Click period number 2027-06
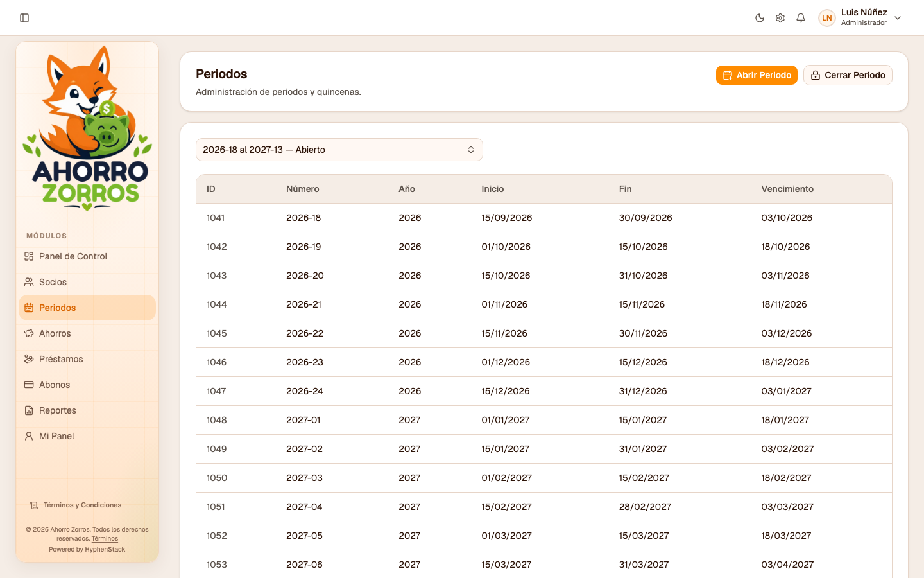 [x=304, y=565]
